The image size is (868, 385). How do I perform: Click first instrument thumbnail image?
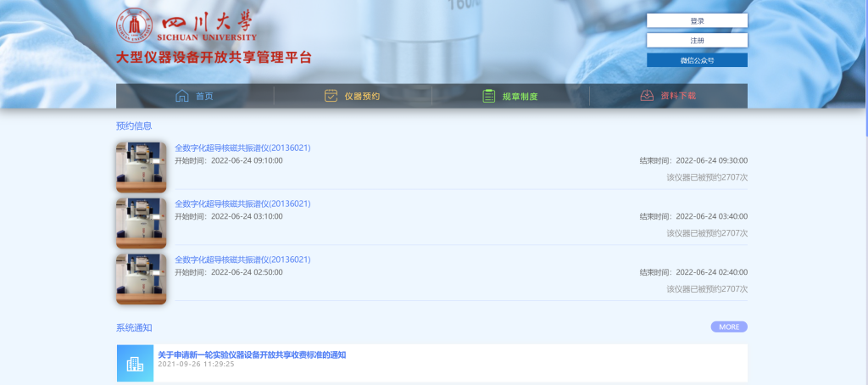(141, 166)
